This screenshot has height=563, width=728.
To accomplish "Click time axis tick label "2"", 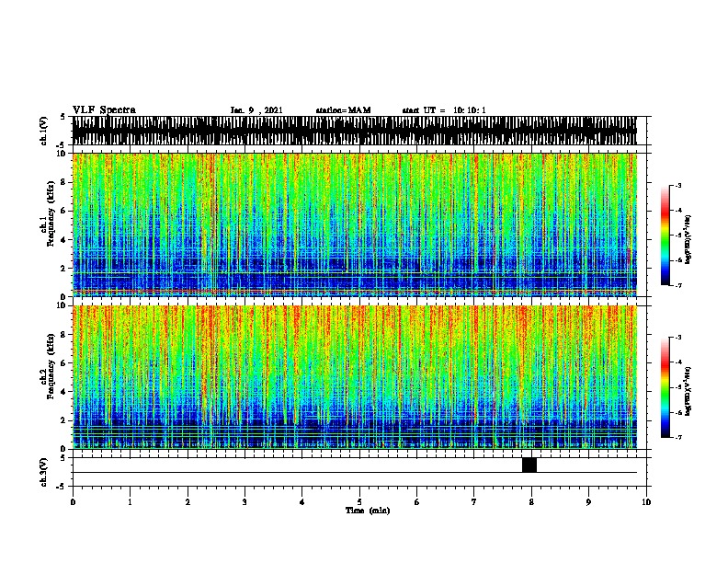I will point(188,501).
